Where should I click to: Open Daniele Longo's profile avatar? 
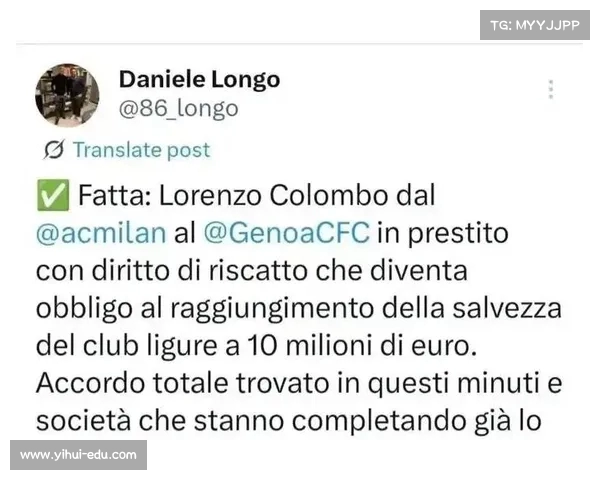point(67,95)
